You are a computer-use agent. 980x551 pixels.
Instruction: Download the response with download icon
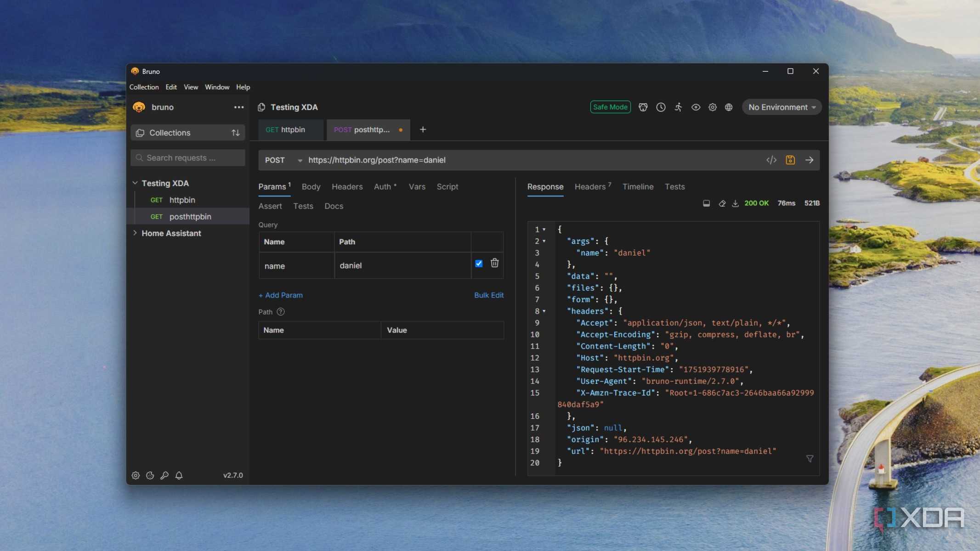(x=735, y=203)
